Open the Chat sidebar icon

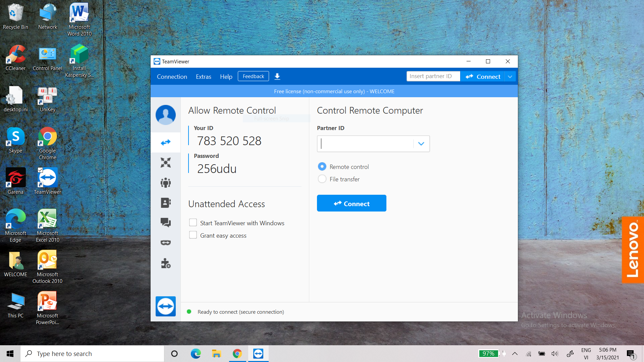click(166, 223)
